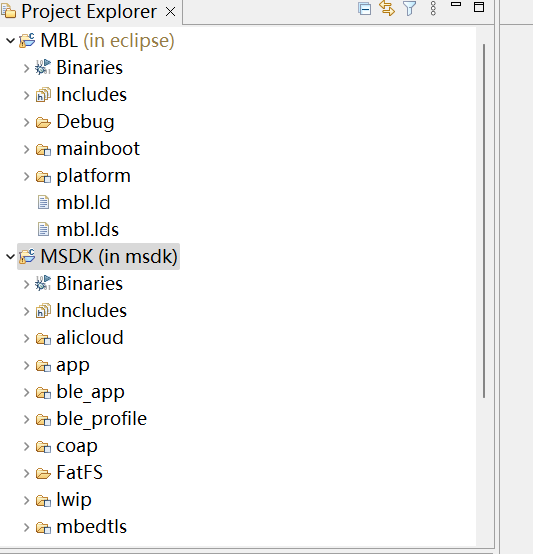Click the Debug folder icon
The image size is (533, 554).
[43, 122]
